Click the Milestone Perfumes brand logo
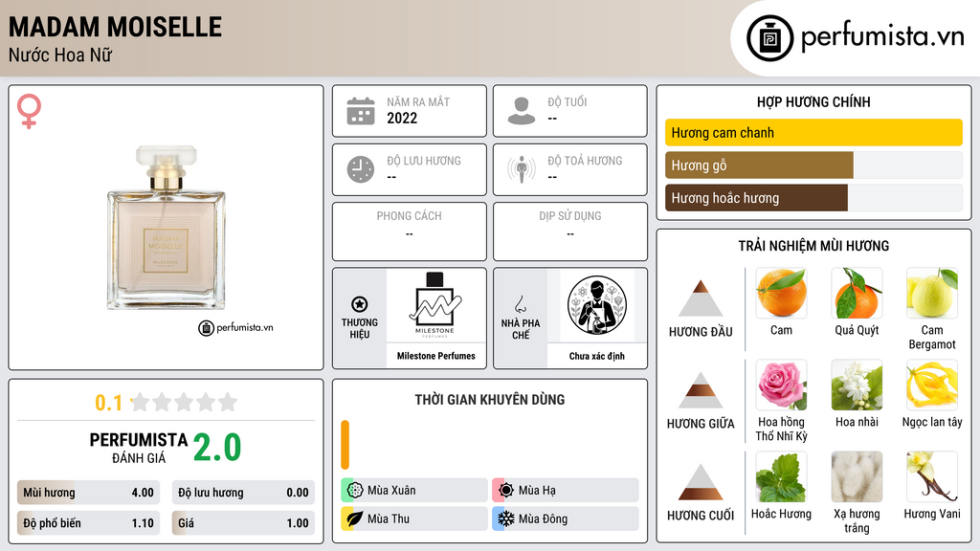 [435, 305]
